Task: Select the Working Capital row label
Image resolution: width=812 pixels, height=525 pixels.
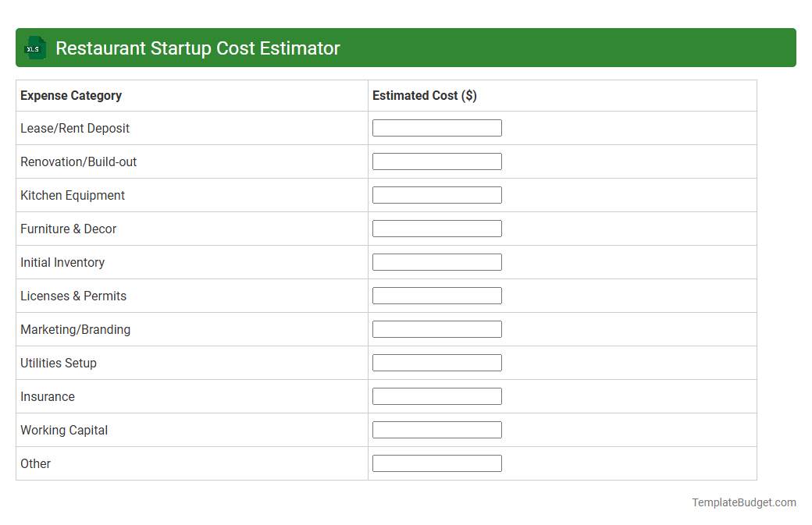Action: 64,430
